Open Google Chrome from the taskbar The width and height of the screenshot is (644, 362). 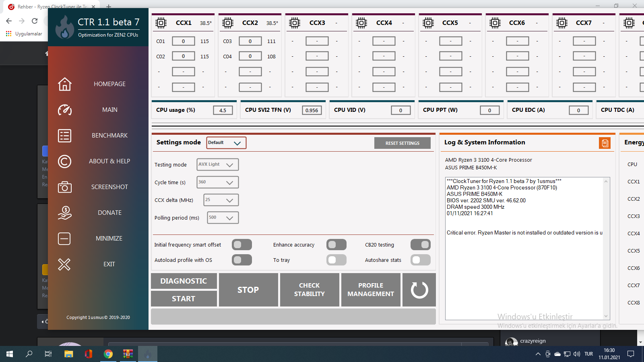(x=108, y=354)
